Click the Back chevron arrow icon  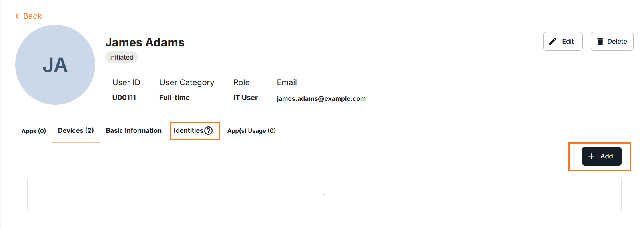click(x=17, y=16)
